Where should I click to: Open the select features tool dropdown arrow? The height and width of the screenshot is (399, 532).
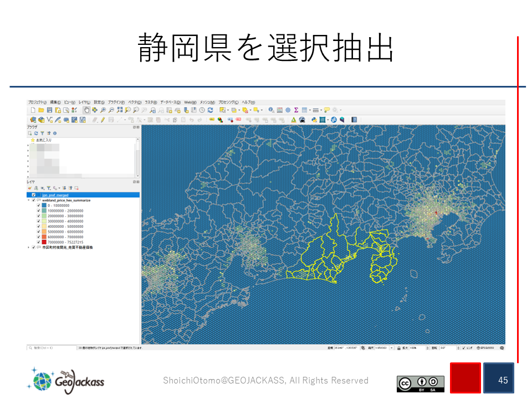coord(228,110)
